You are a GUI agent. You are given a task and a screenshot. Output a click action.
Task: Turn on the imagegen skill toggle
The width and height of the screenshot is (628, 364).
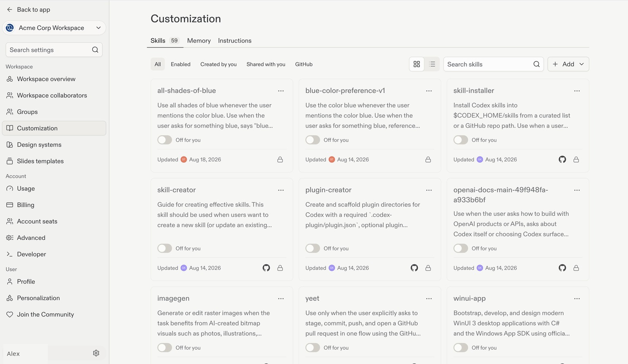pyautogui.click(x=165, y=348)
